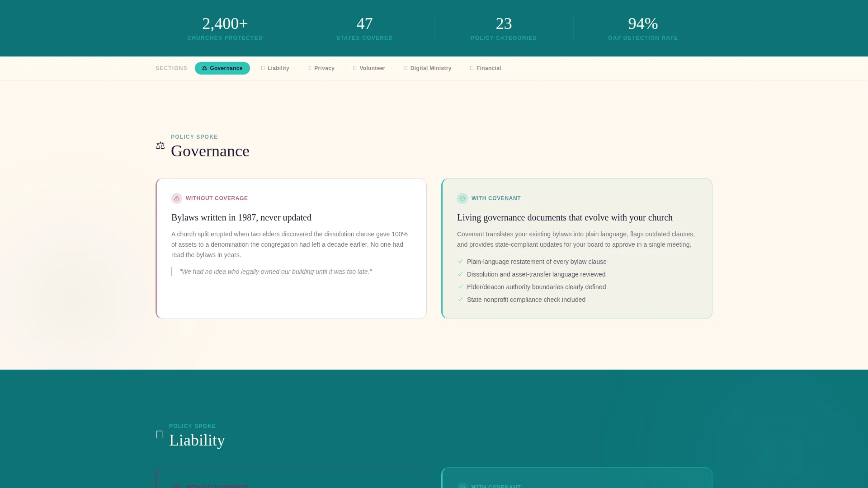
Task: Click the 23 policy categories stat
Action: [504, 28]
